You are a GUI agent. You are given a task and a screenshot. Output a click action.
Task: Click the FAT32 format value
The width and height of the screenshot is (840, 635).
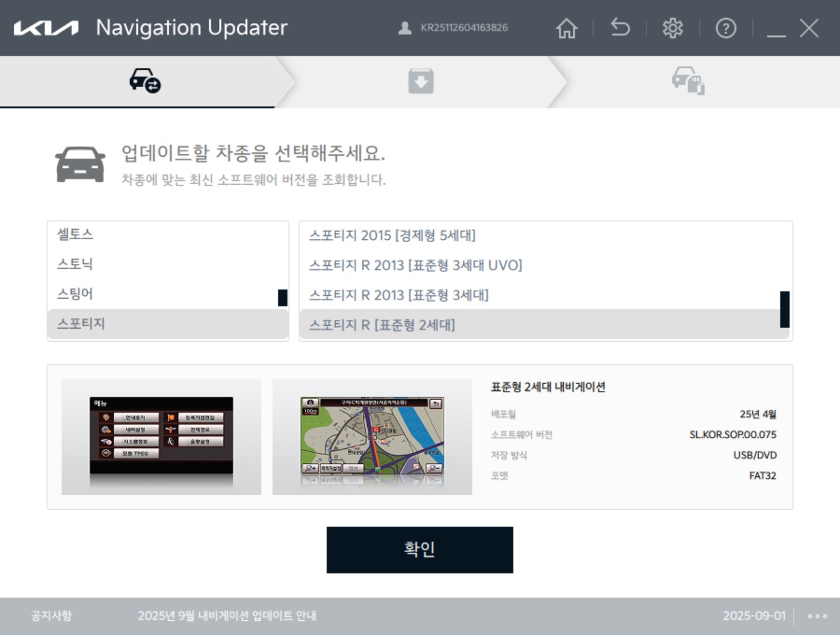(x=763, y=476)
